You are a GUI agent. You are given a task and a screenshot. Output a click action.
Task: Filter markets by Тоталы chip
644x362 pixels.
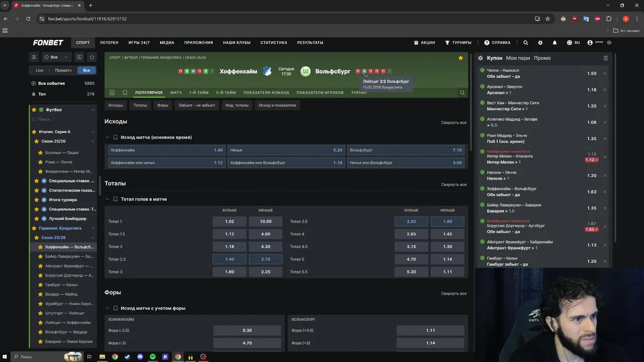tap(140, 105)
